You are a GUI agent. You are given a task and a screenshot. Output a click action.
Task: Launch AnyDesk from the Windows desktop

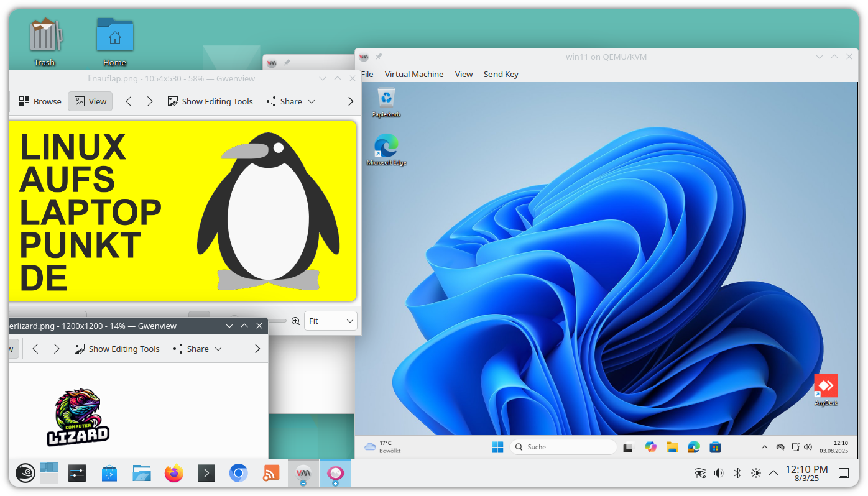(x=826, y=385)
